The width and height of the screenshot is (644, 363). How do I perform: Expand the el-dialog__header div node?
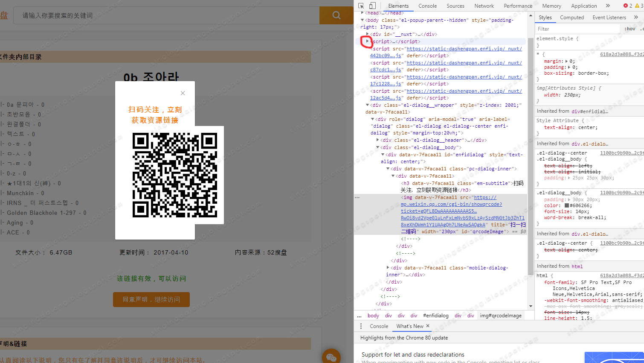click(x=378, y=140)
